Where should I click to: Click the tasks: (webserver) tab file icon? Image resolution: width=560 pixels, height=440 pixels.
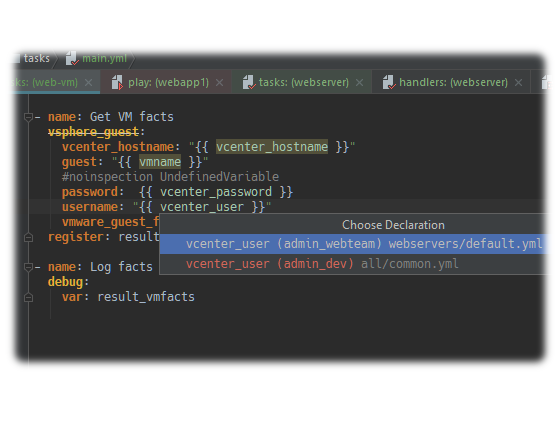tap(249, 82)
